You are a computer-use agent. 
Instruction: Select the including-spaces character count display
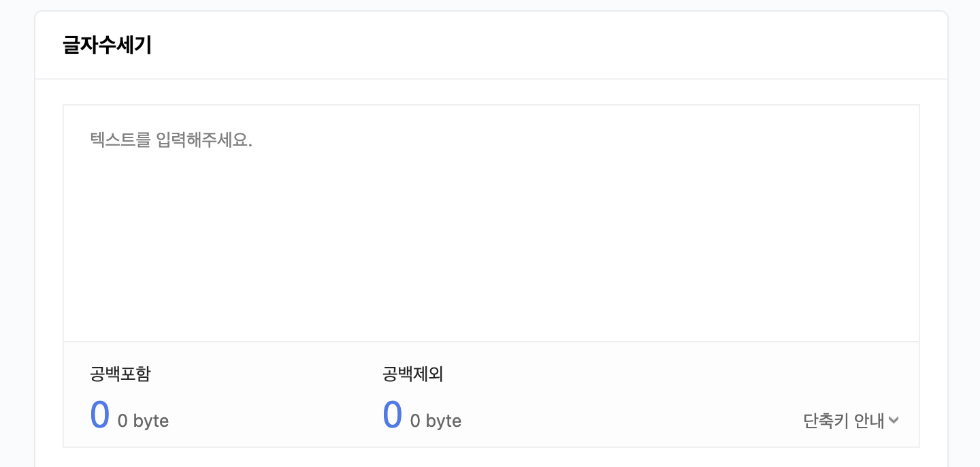click(x=99, y=414)
